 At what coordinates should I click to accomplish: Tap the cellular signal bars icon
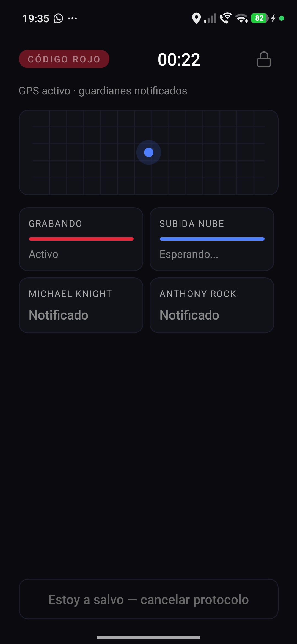click(210, 18)
